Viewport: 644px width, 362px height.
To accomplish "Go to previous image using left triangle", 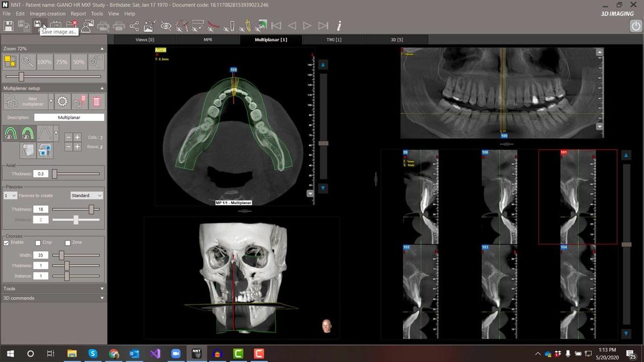I will pyautogui.click(x=292, y=25).
